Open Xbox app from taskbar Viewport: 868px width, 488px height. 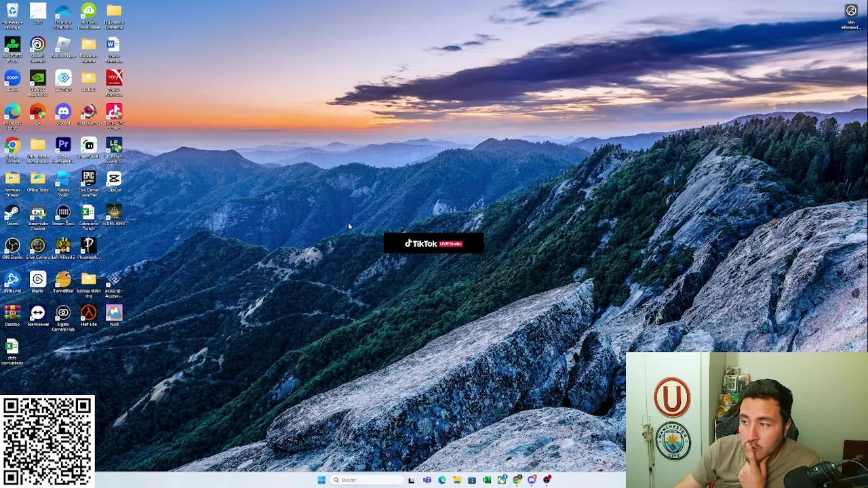(x=502, y=480)
